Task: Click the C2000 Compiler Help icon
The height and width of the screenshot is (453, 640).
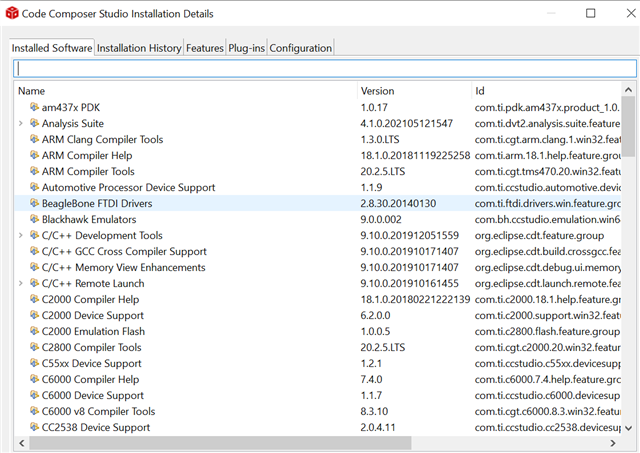Action: coord(34,299)
